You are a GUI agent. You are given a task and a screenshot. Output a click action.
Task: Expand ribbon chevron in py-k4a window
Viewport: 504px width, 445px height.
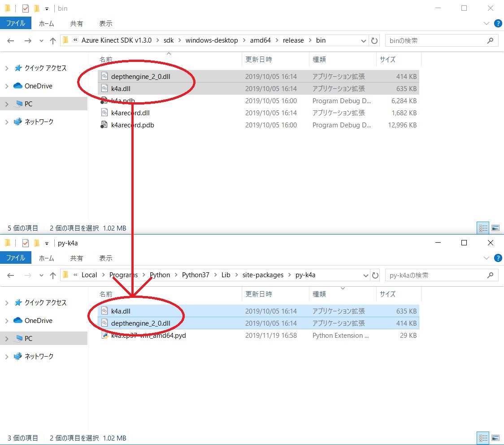pos(487,258)
